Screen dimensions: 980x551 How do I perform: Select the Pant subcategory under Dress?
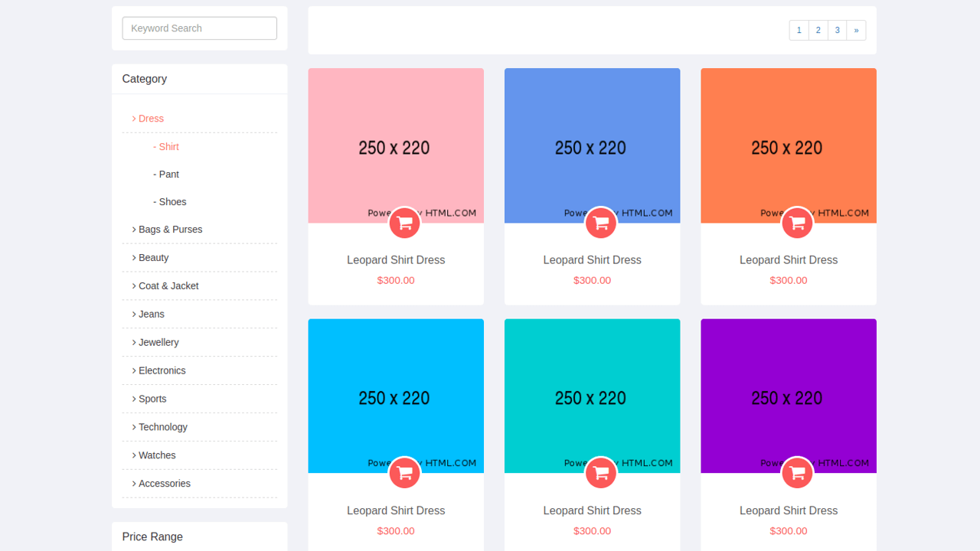pos(166,174)
